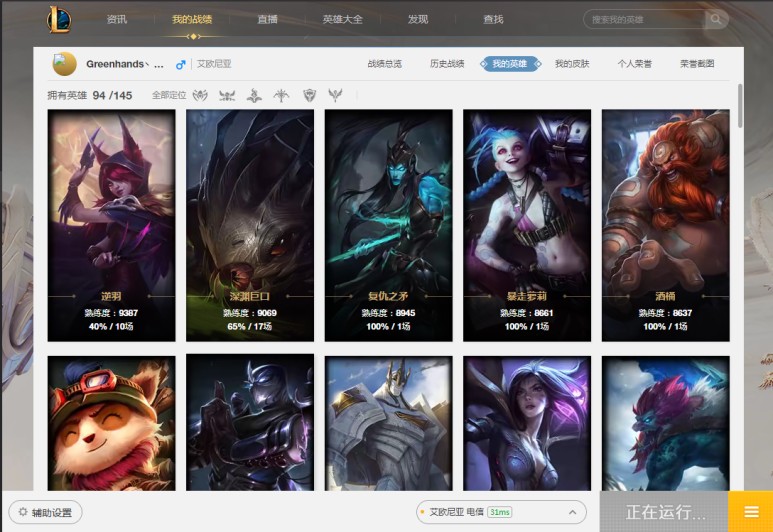773x532 pixels.
Task: Open the 复仇之矛 hero card
Action: [x=388, y=225]
